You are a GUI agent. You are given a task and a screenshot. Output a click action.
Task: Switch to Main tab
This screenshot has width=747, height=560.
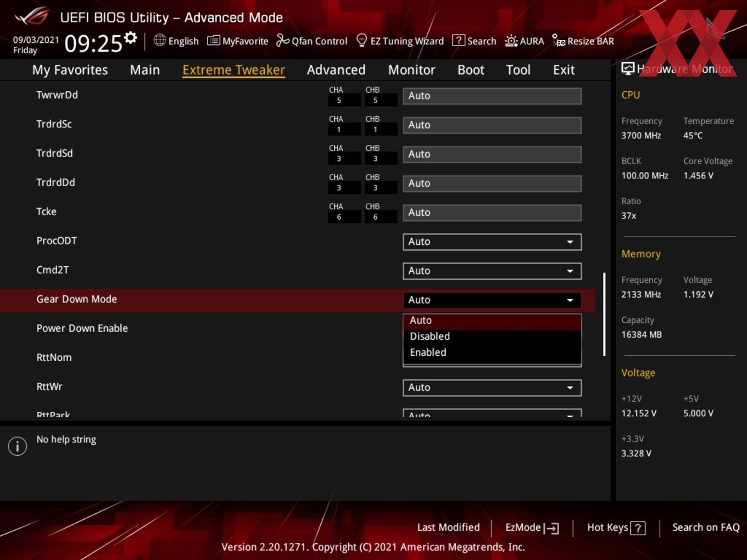145,70
